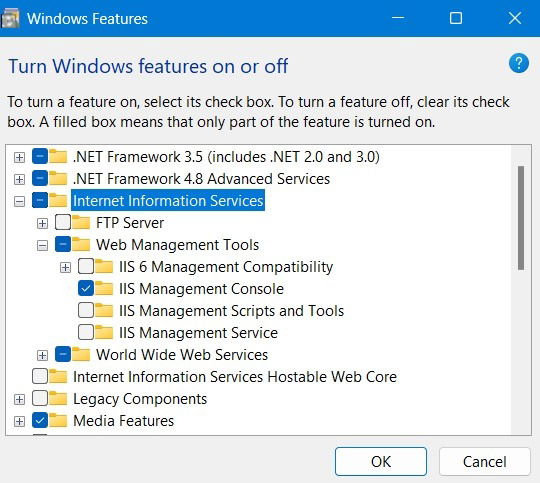Image resolution: width=540 pixels, height=483 pixels.
Task: Click the Cancel button
Action: [x=485, y=462]
